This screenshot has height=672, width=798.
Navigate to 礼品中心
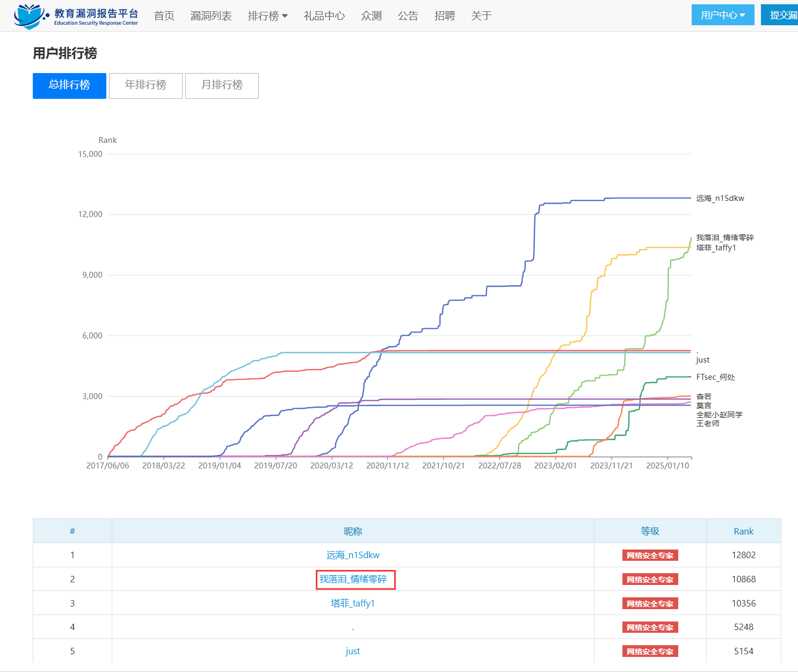point(324,16)
